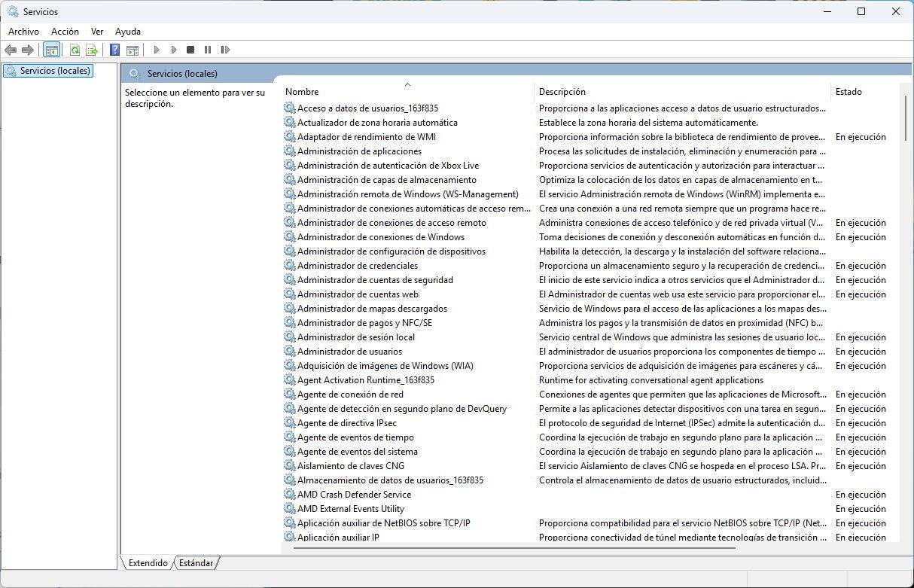914x588 pixels.
Task: Start the selected service with the play icon
Action: pyautogui.click(x=156, y=49)
